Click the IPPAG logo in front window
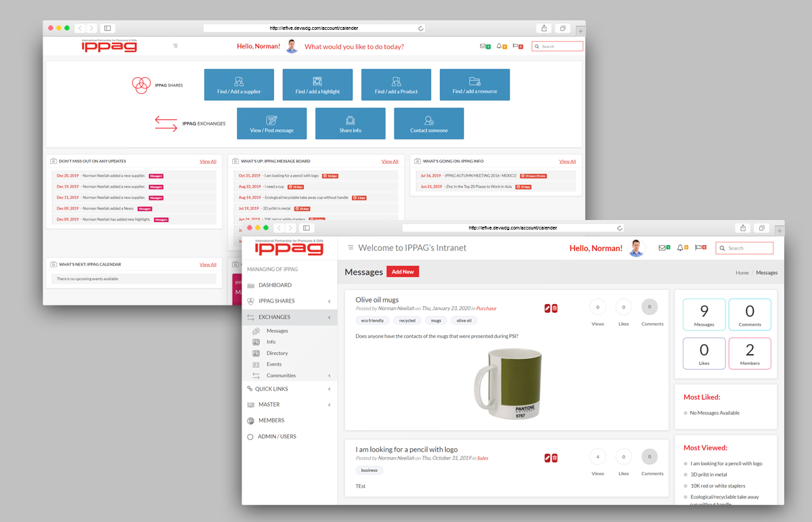The height and width of the screenshot is (522, 812). pos(289,247)
